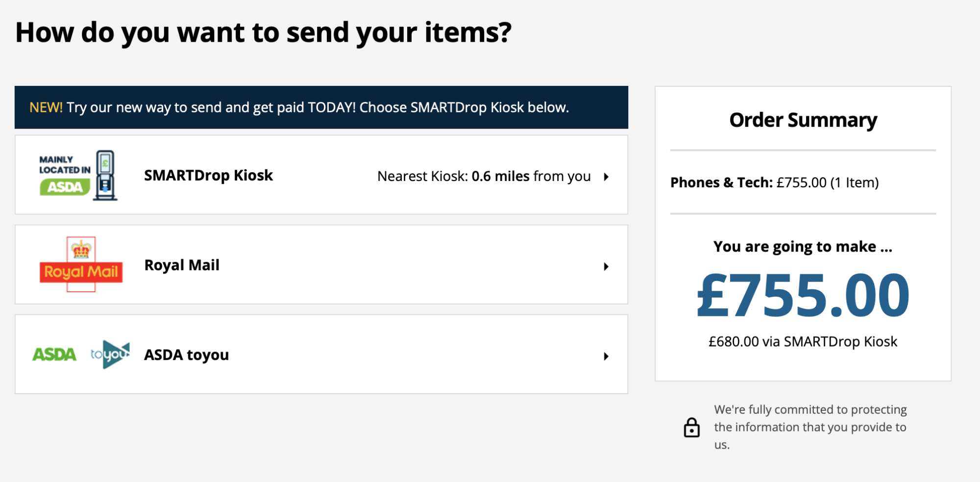
Task: Click the padlock security icon
Action: [x=691, y=428]
